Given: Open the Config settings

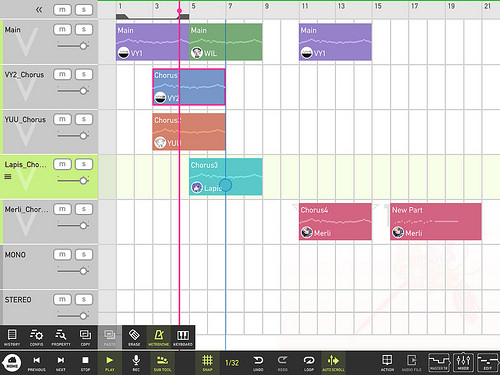Looking at the screenshot, I should (x=36, y=337).
